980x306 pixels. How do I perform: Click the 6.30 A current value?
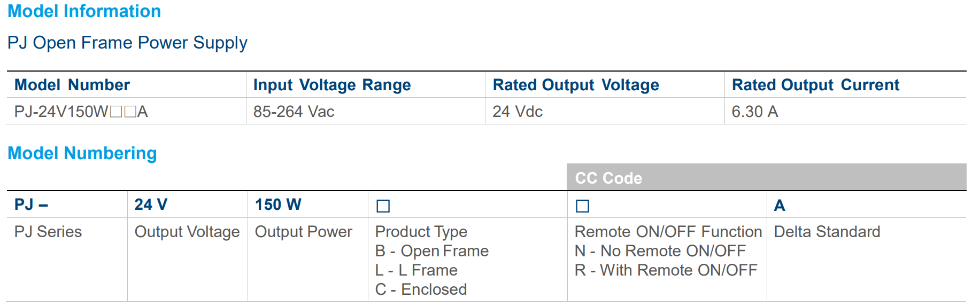[x=754, y=112]
